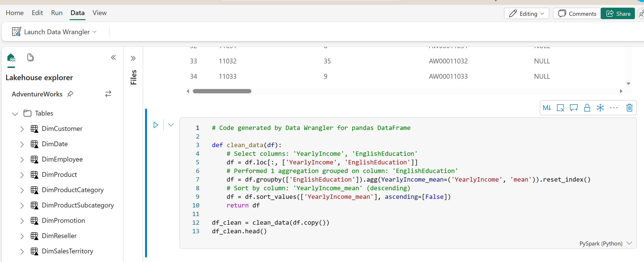Select the Lakehouse view icon
644x262 pixels.
(x=11, y=58)
